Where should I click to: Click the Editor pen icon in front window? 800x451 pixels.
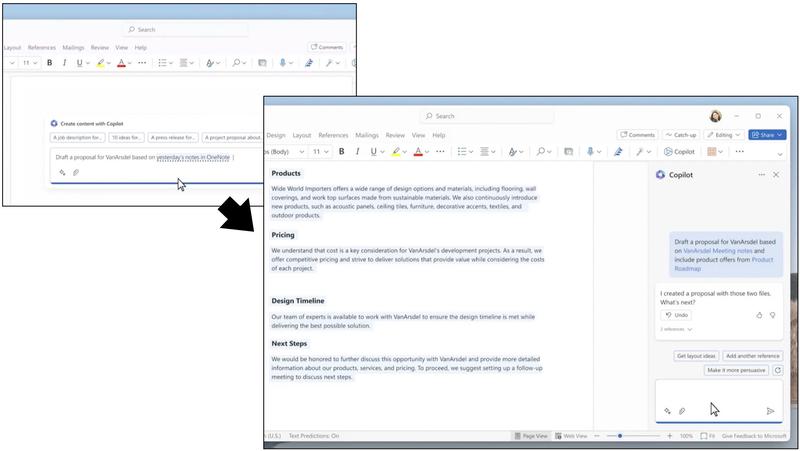point(618,152)
